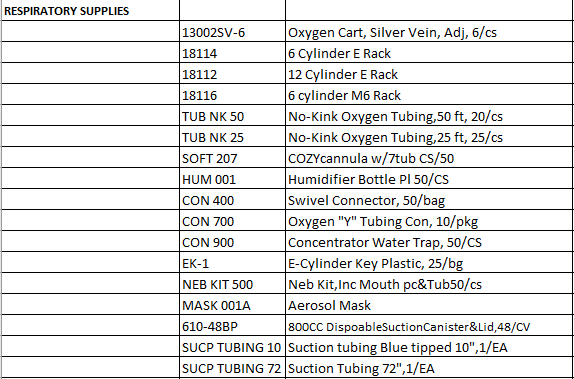Click Oxygen "Y" Tubing Con description
The height and width of the screenshot is (379, 574).
point(430,220)
